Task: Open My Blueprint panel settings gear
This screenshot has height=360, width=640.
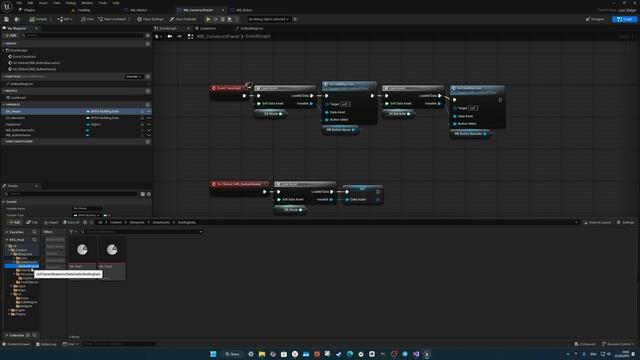Action: (148, 36)
